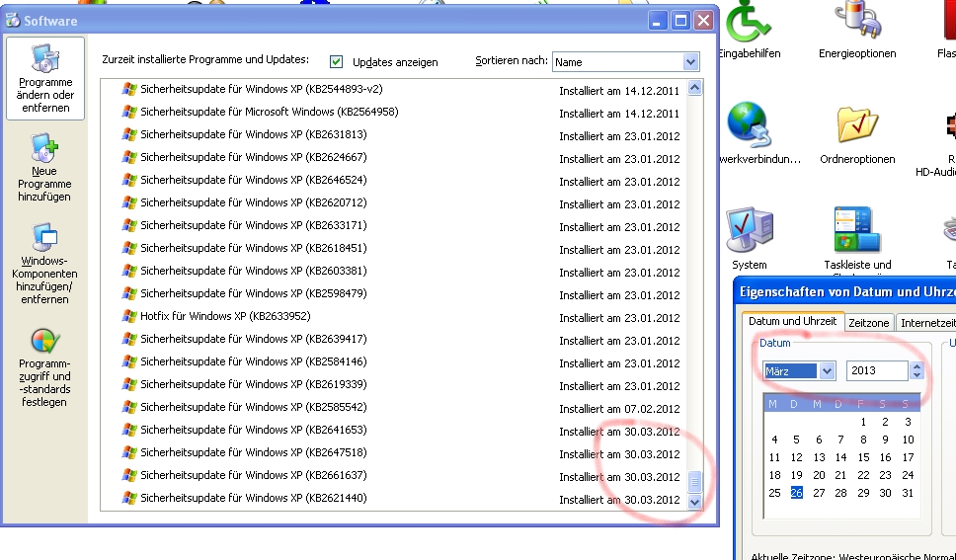956x560 pixels.
Task: Open Programmzugriff und -standards festlegen
Action: point(44,367)
